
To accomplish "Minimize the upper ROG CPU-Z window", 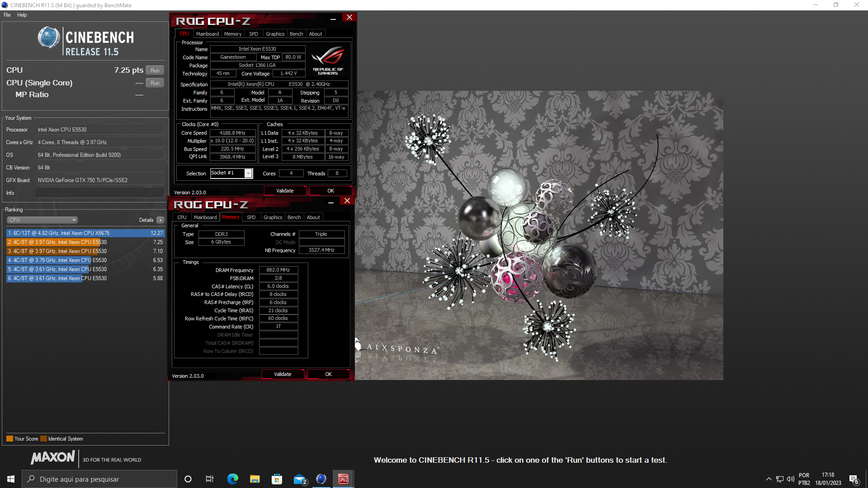I will tap(333, 19).
